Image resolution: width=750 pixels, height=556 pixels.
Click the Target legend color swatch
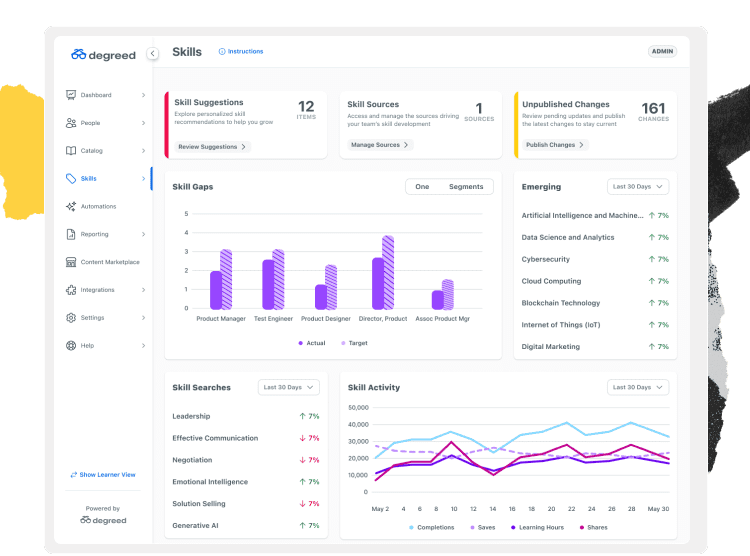[344, 343]
